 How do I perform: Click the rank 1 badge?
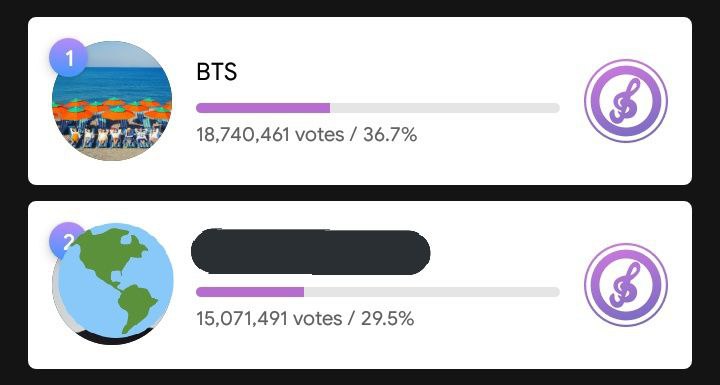pyautogui.click(x=68, y=58)
